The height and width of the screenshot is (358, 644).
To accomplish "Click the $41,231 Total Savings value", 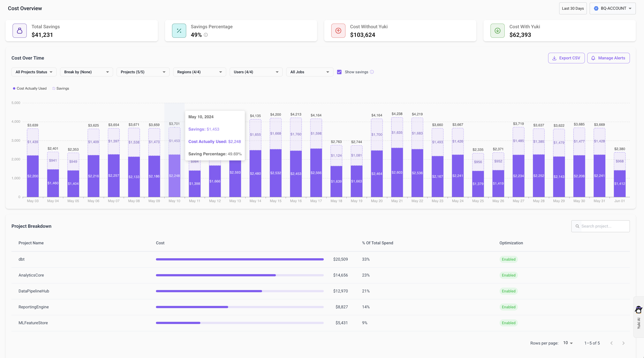I will pos(42,35).
